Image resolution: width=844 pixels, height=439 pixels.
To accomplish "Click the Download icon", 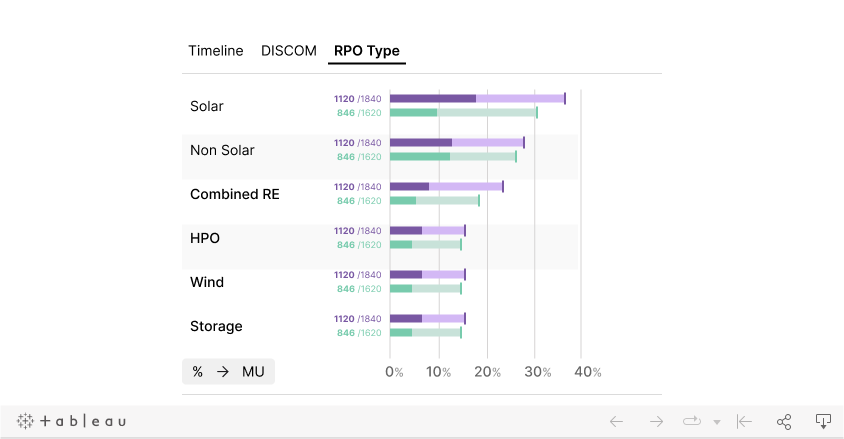I will [823, 421].
